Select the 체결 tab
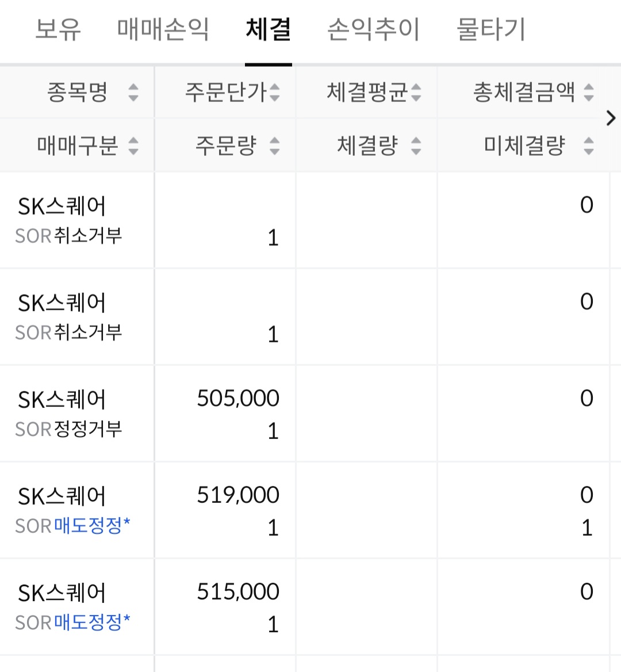 (269, 29)
